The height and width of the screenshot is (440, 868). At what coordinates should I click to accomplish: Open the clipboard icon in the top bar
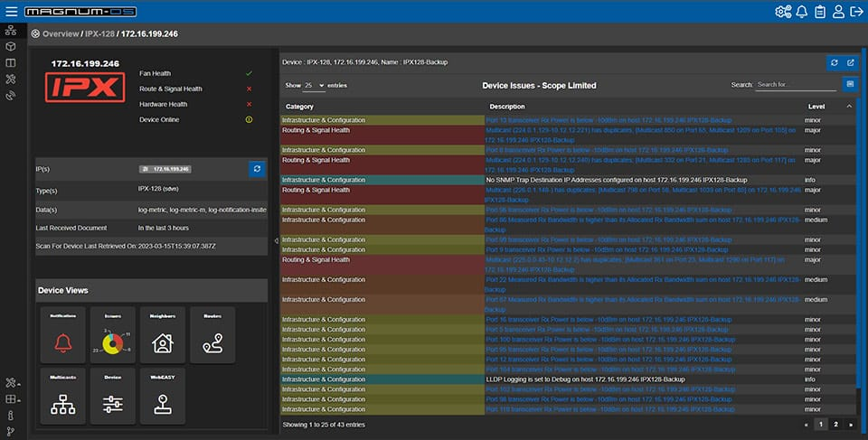click(820, 12)
